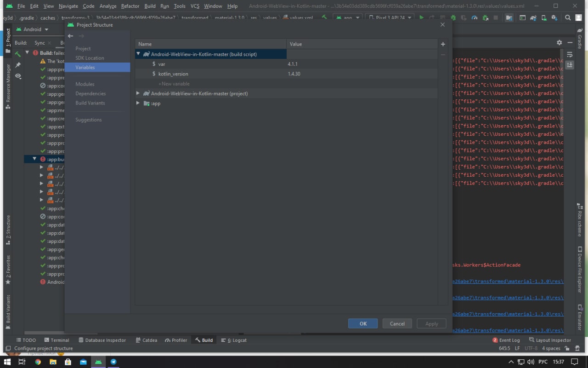
Task: Go back with Project Structure arrow
Action: 70,36
